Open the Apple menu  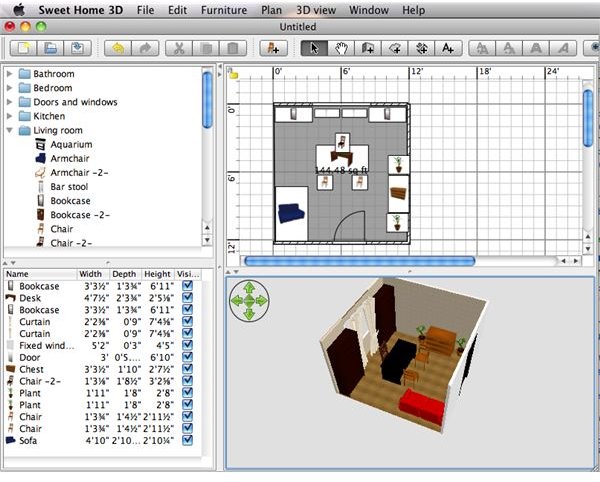click(x=19, y=10)
